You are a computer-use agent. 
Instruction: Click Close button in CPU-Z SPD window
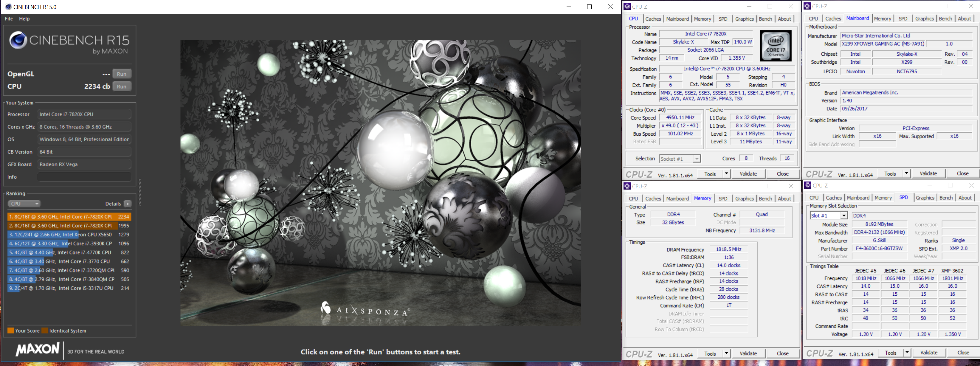[x=963, y=352]
